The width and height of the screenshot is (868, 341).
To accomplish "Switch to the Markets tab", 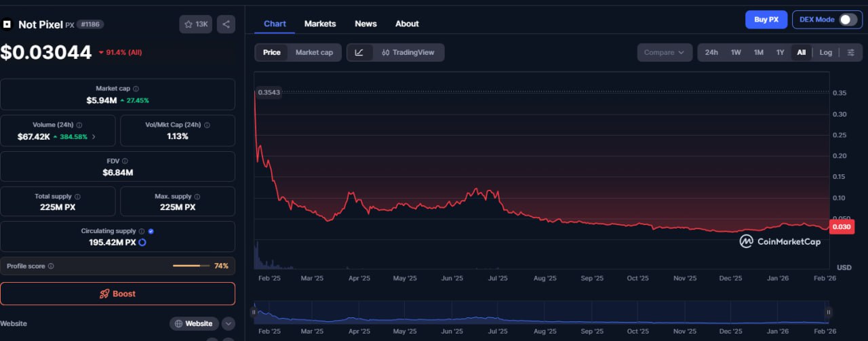I will click(319, 24).
